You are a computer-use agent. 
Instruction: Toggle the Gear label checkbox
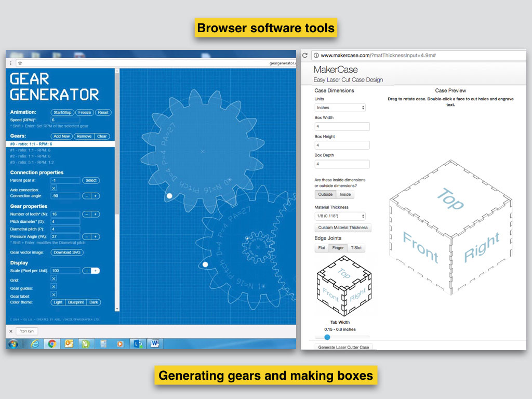point(54,295)
